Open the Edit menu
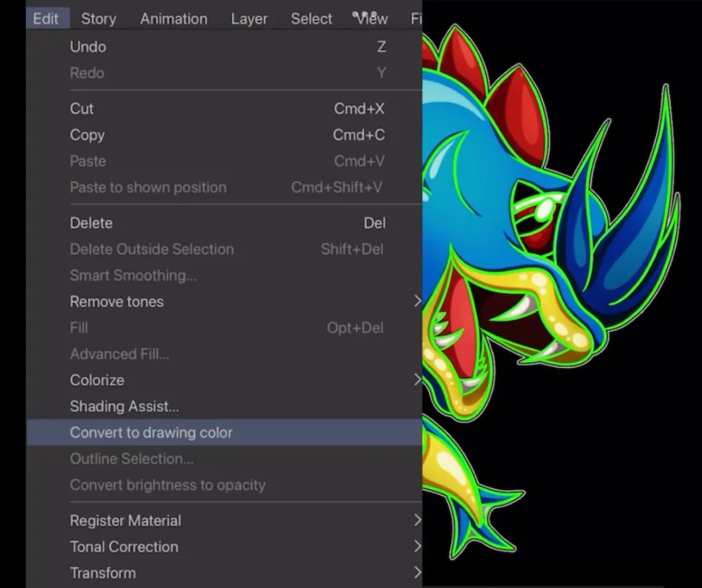The width and height of the screenshot is (702, 588). (47, 19)
